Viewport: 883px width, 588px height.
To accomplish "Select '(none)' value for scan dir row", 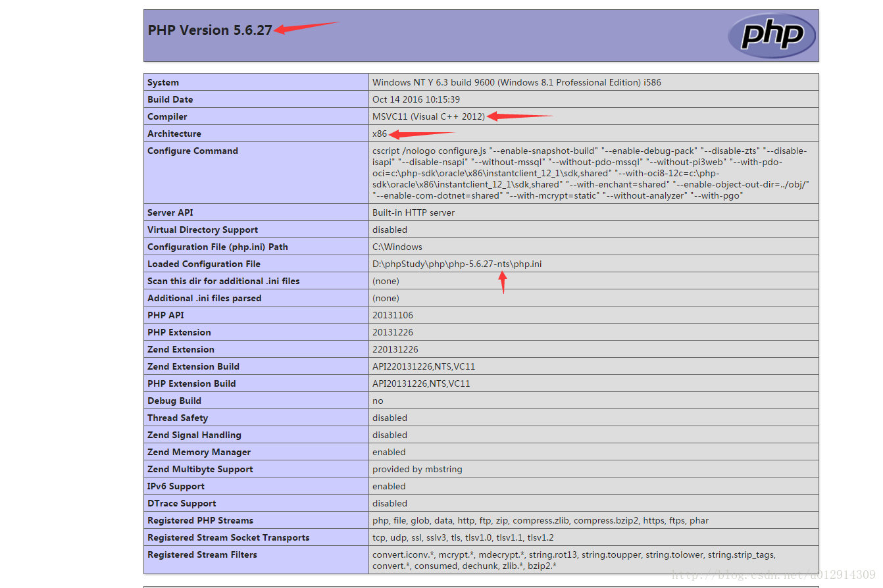I will (x=386, y=281).
